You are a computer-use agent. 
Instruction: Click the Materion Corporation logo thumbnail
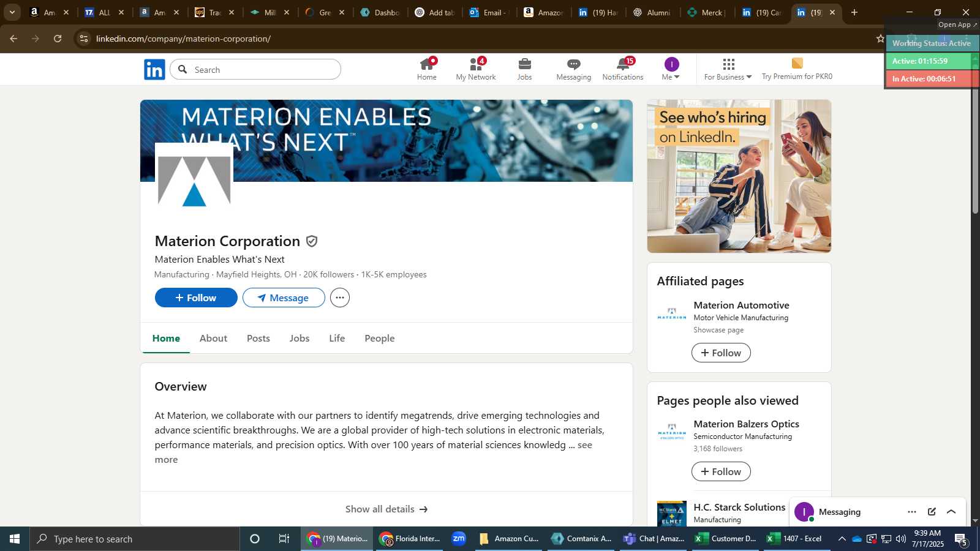[194, 182]
